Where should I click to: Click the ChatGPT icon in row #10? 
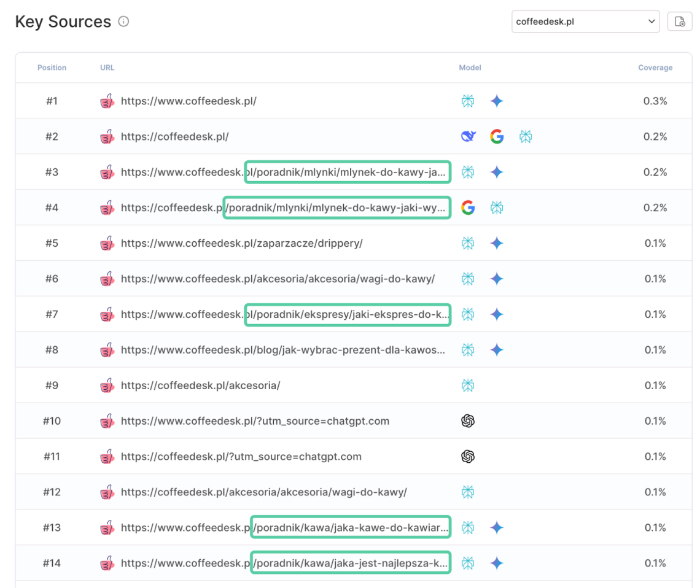point(468,421)
